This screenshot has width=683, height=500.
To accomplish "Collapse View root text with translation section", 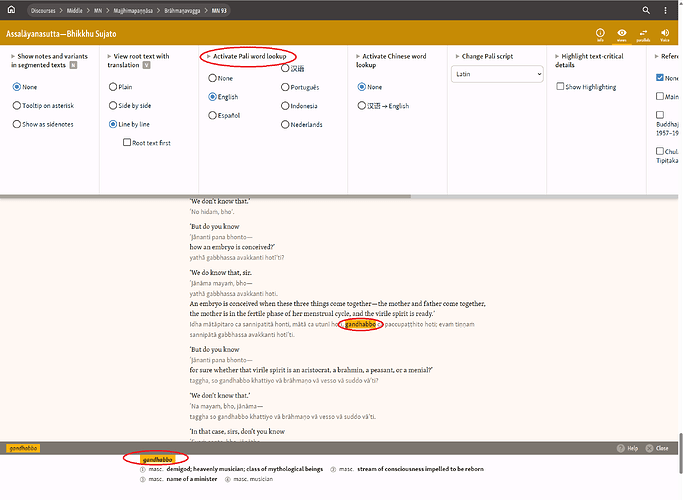I will pyautogui.click(x=109, y=56).
